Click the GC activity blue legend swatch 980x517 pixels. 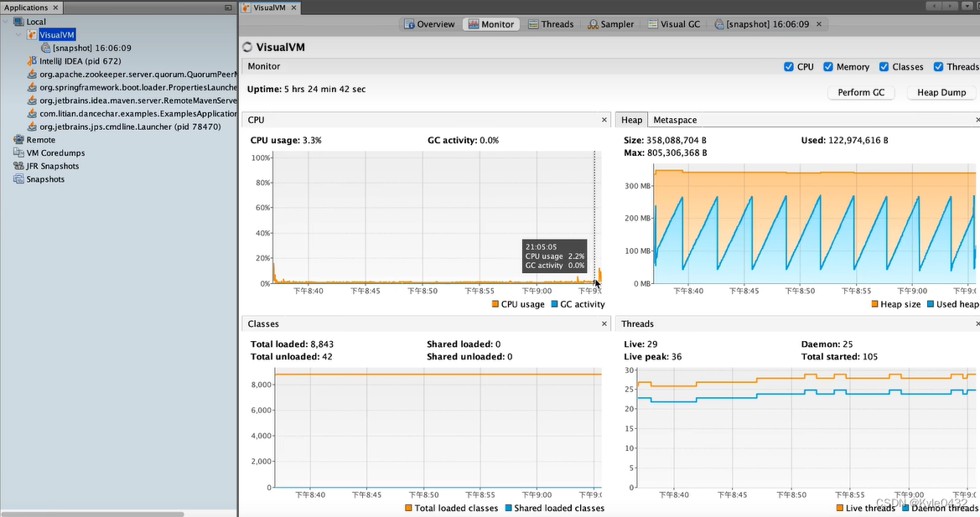tap(554, 304)
